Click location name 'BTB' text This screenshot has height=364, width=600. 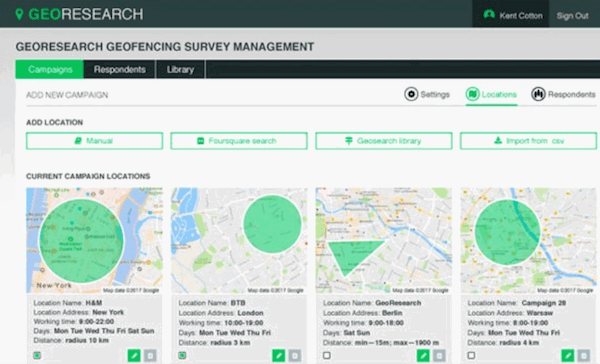[x=238, y=303]
